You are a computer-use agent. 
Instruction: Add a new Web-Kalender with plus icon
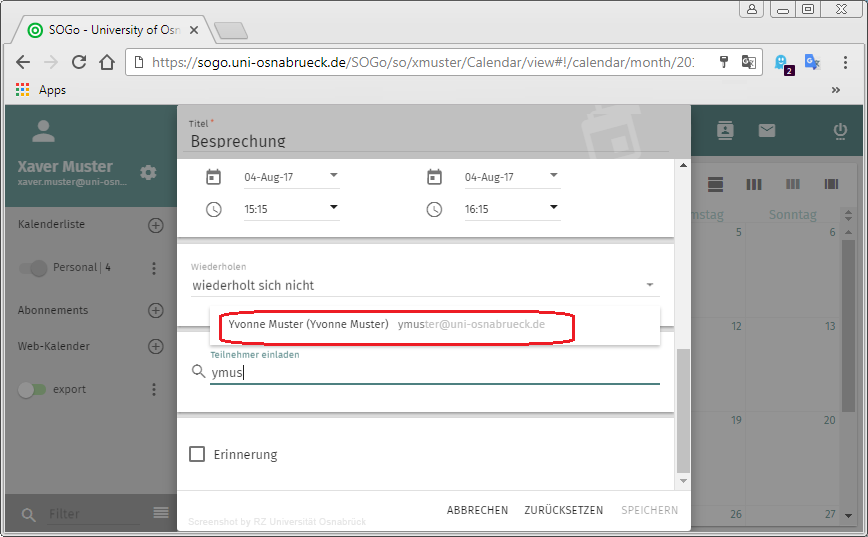(155, 347)
